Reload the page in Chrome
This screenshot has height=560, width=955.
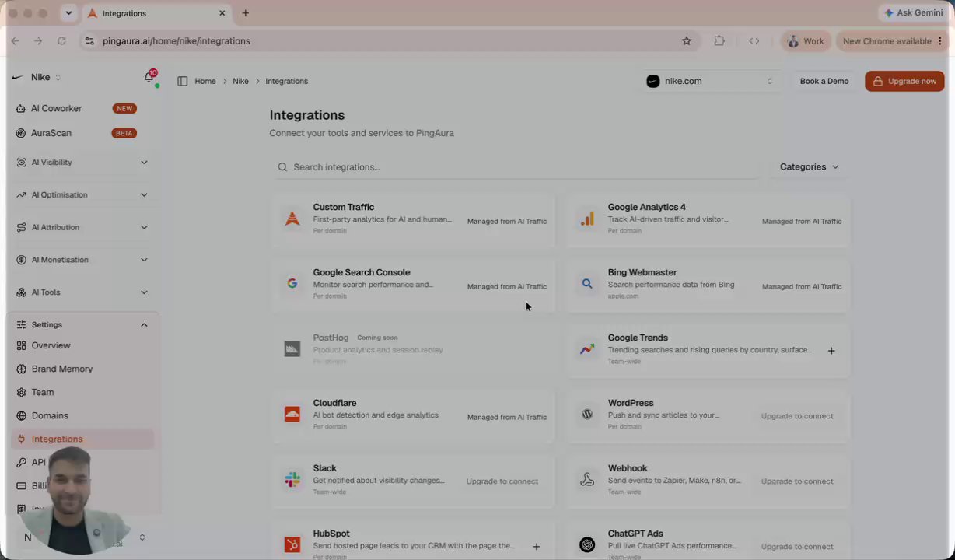[x=61, y=41]
